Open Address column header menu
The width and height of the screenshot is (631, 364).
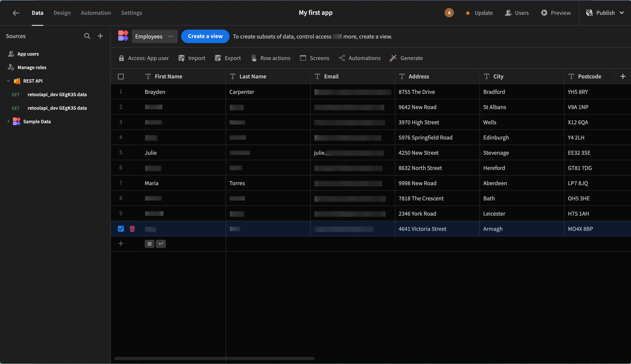pyautogui.click(x=437, y=77)
